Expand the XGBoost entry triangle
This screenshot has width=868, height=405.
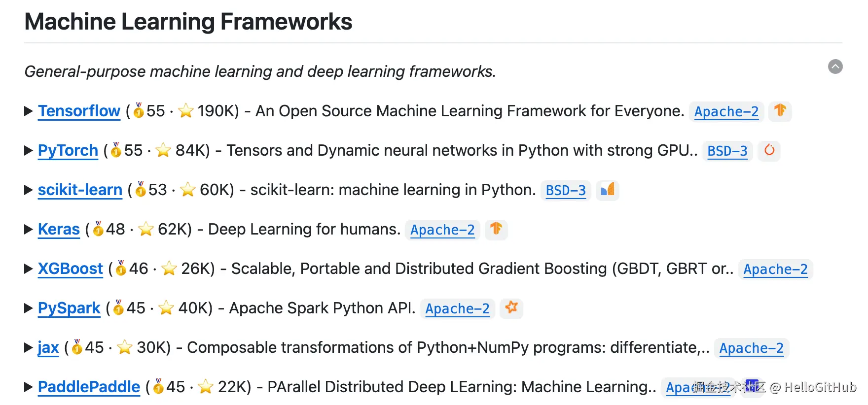pos(29,269)
